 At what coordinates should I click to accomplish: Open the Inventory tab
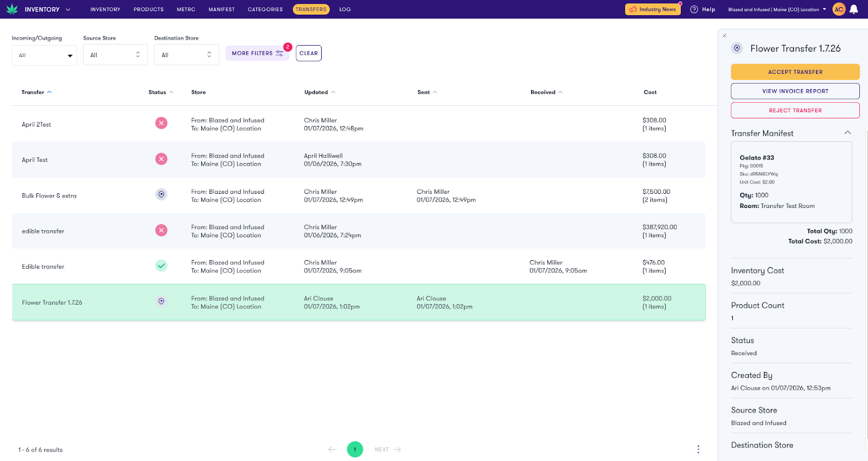click(x=105, y=9)
